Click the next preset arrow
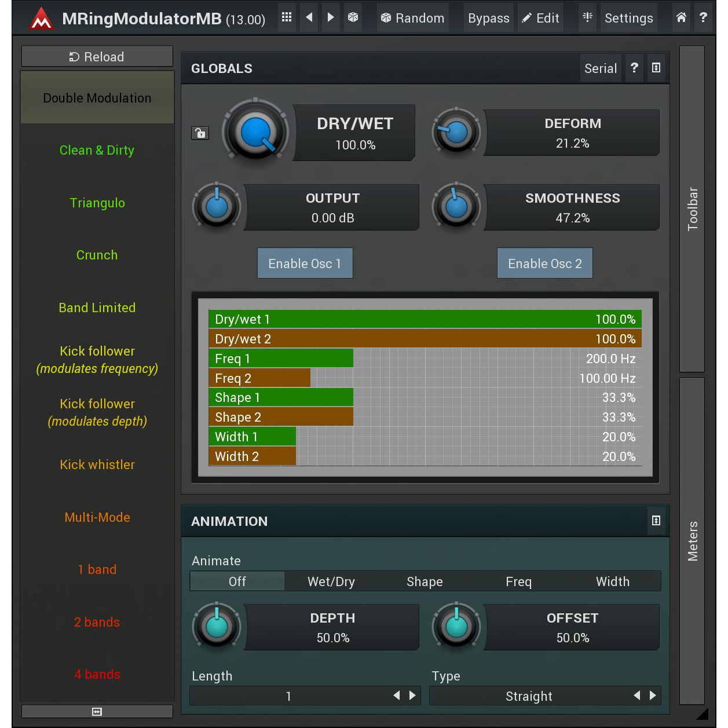This screenshot has height=728, width=728. point(331,17)
